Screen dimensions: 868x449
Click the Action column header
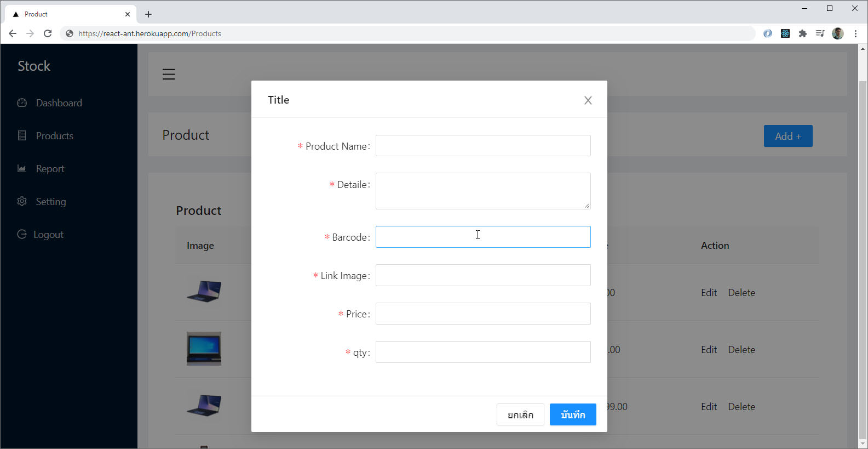(715, 246)
